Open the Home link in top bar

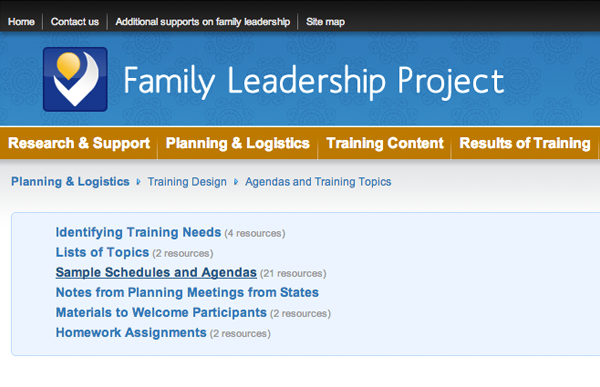tap(21, 22)
